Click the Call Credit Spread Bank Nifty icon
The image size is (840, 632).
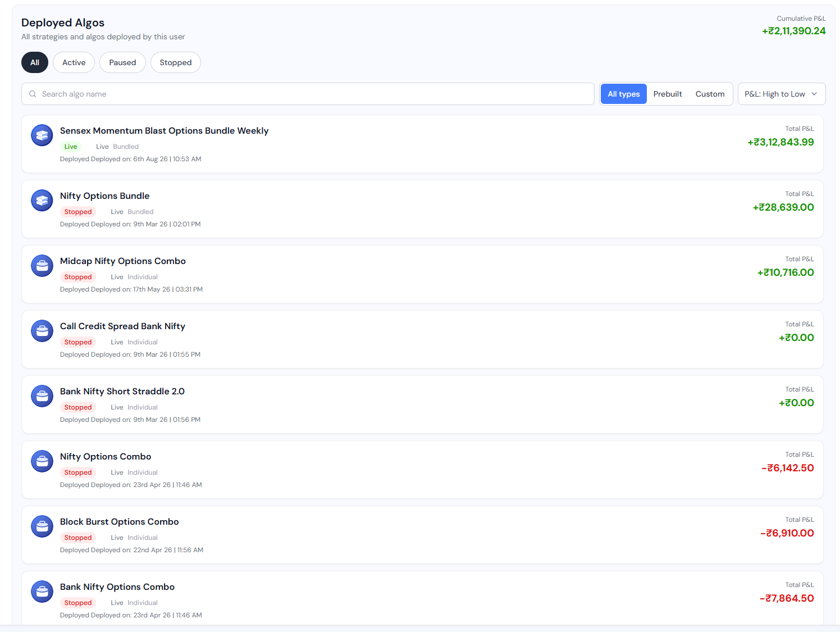tap(42, 331)
